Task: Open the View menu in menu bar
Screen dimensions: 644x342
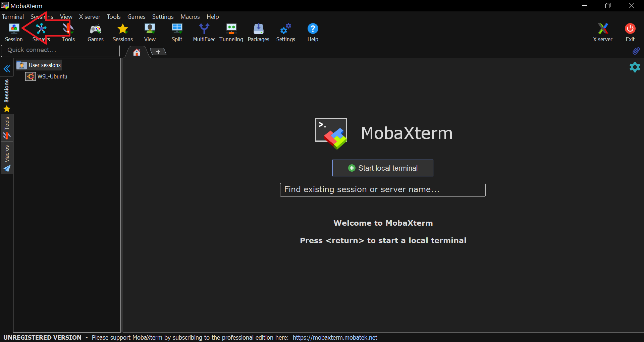Action: tap(66, 17)
